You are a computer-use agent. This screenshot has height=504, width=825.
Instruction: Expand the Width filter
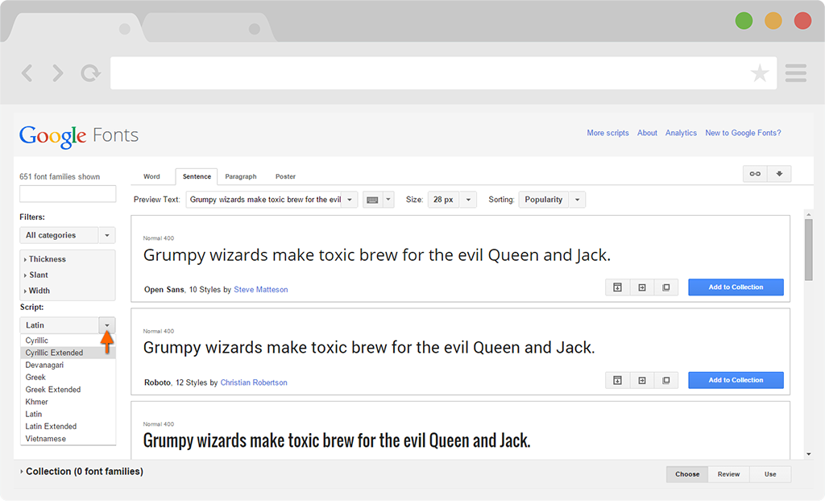point(37,291)
